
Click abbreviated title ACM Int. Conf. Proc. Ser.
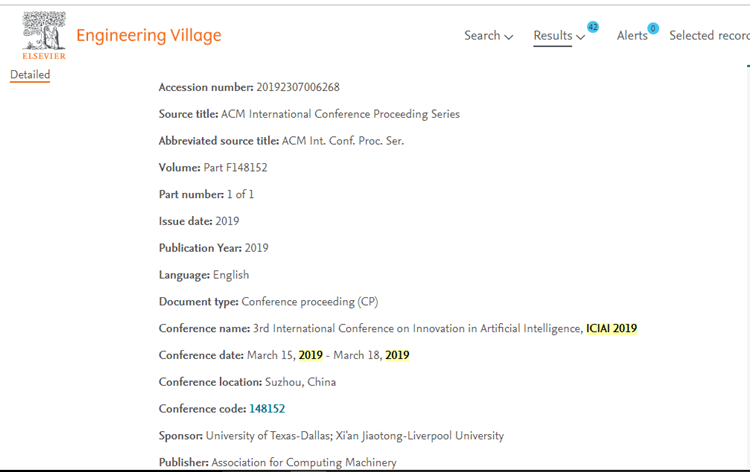point(342,141)
